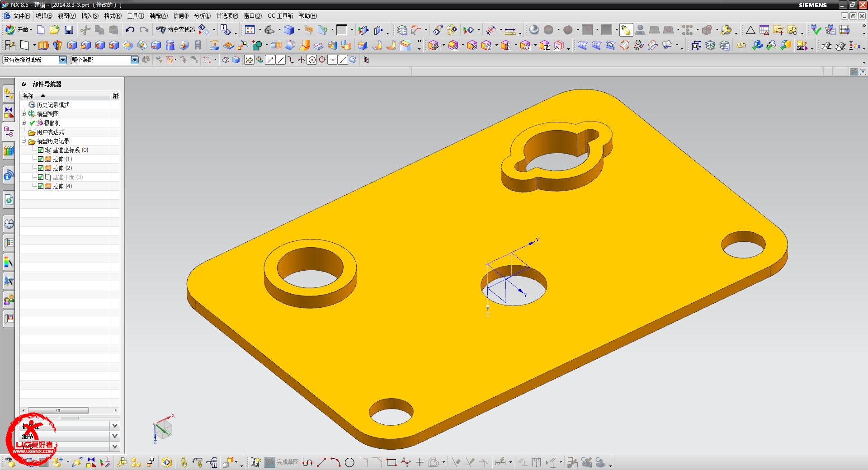Viewport: 868px width, 470px height.
Task: Open the 工具(T) menu
Action: click(136, 16)
